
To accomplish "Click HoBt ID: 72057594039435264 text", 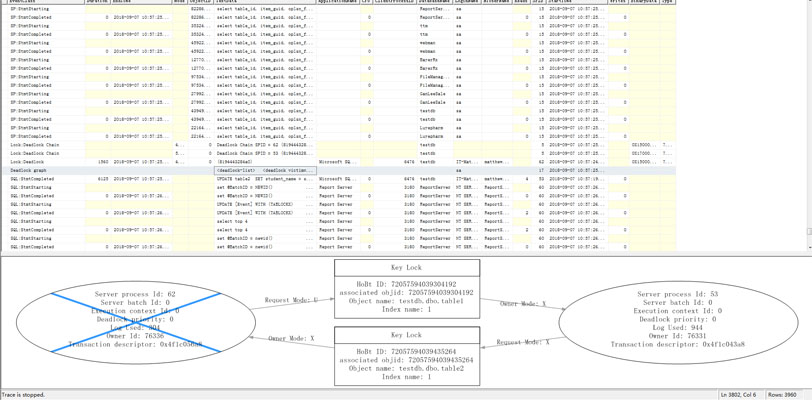I will tap(407, 352).
